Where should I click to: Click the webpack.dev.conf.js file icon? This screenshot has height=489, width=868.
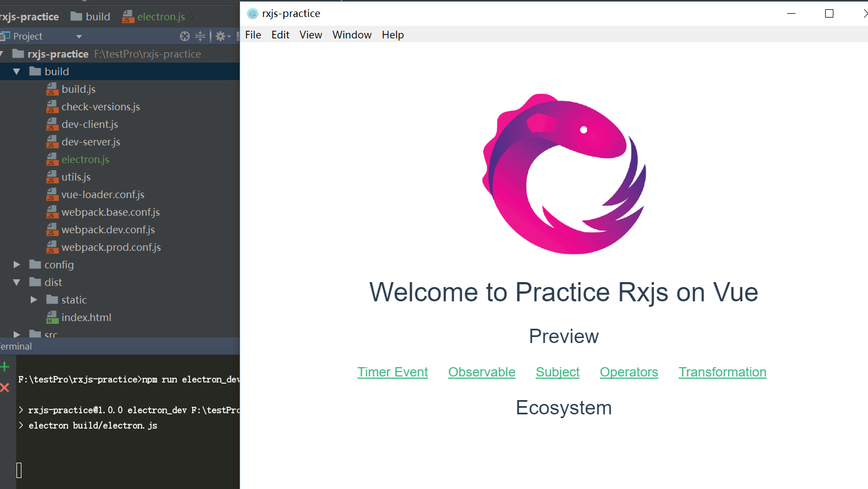click(52, 229)
